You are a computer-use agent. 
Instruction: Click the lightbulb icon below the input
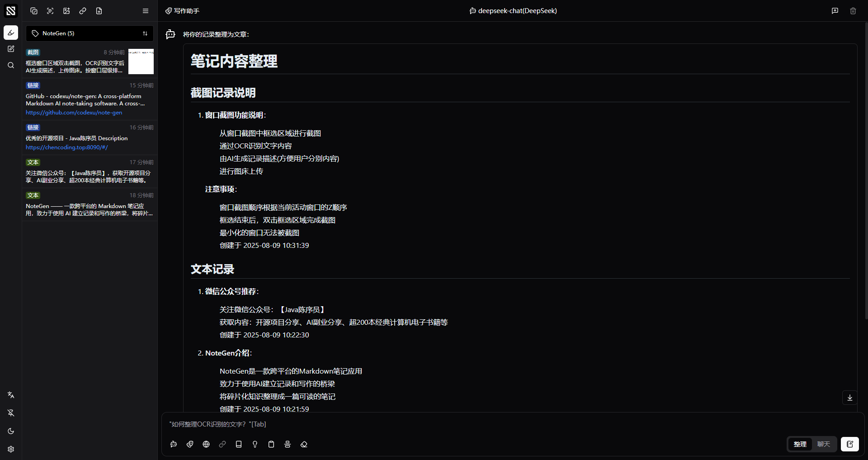pyautogui.click(x=255, y=444)
